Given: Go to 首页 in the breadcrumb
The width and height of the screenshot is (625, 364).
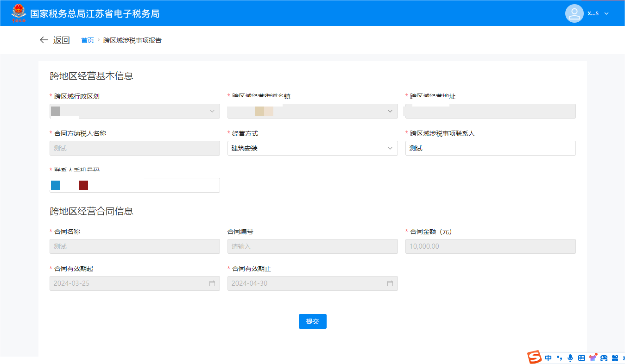Looking at the screenshot, I should [x=87, y=40].
